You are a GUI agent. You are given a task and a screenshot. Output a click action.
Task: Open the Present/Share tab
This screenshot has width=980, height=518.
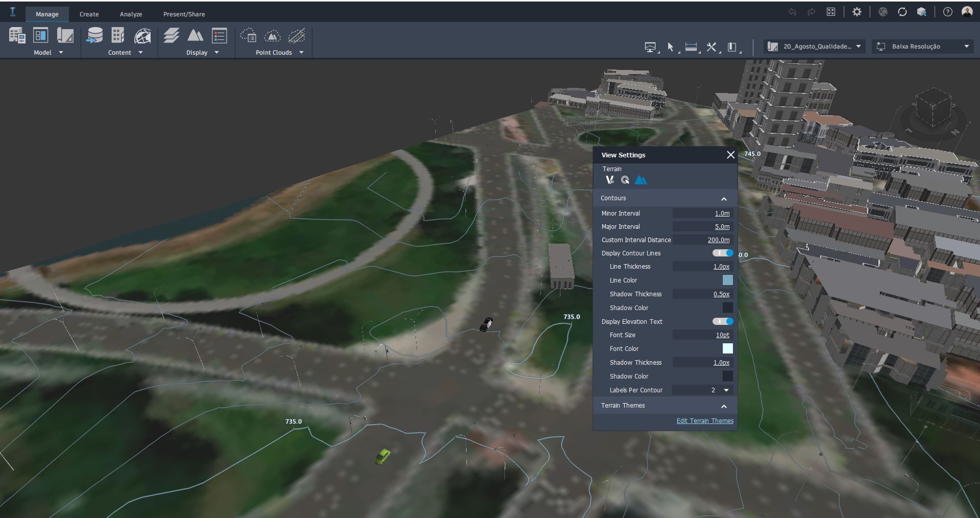pyautogui.click(x=184, y=14)
